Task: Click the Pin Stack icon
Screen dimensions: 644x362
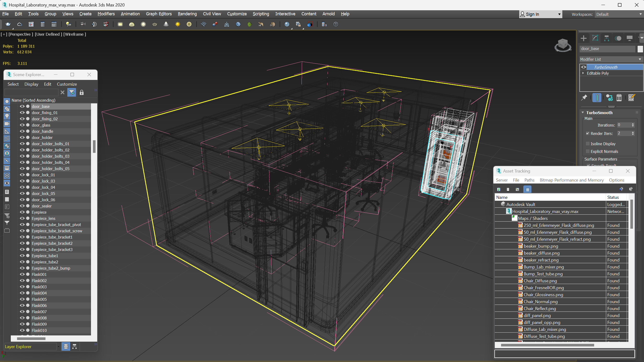Action: 584,98
